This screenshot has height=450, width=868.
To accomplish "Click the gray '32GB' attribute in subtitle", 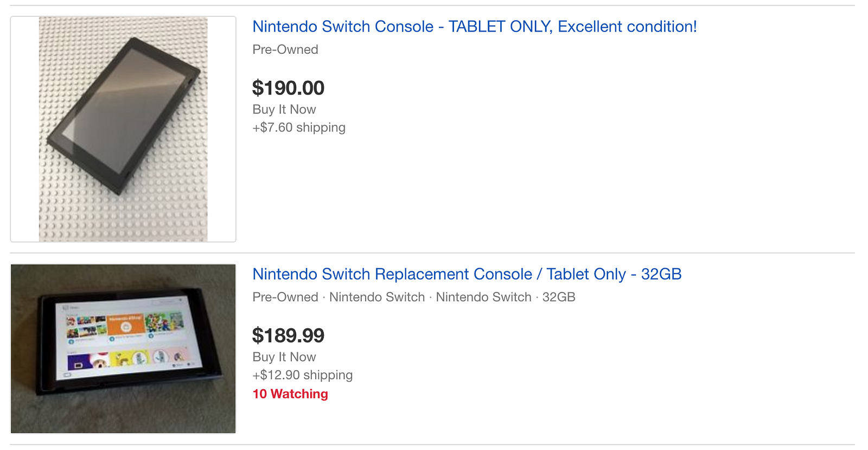I will 559,297.
